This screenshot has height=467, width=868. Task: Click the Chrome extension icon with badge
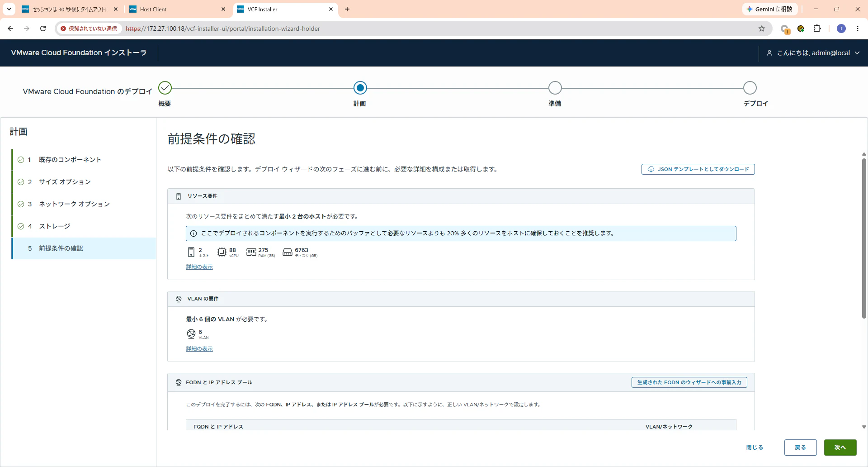click(x=785, y=29)
